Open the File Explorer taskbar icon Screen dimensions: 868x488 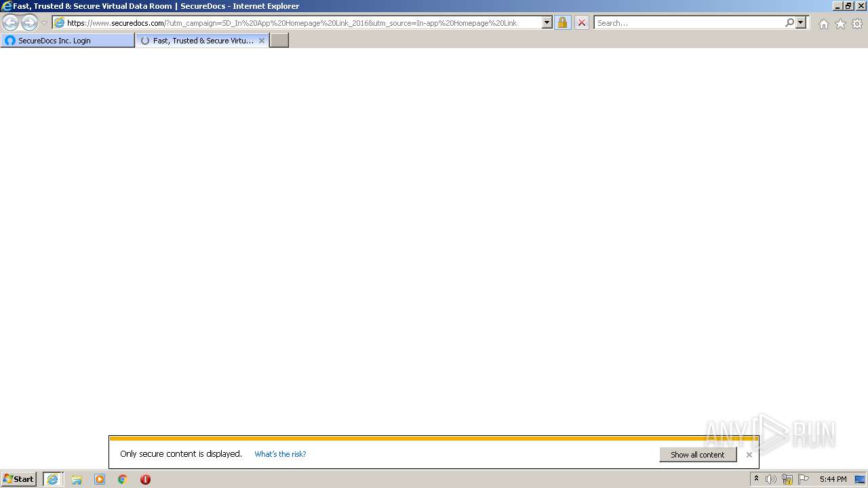tap(77, 479)
